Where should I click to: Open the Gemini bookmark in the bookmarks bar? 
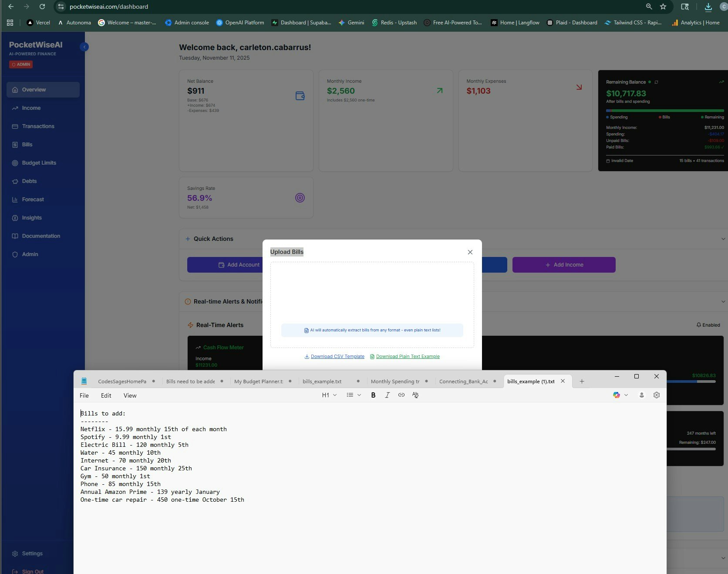[x=351, y=23]
